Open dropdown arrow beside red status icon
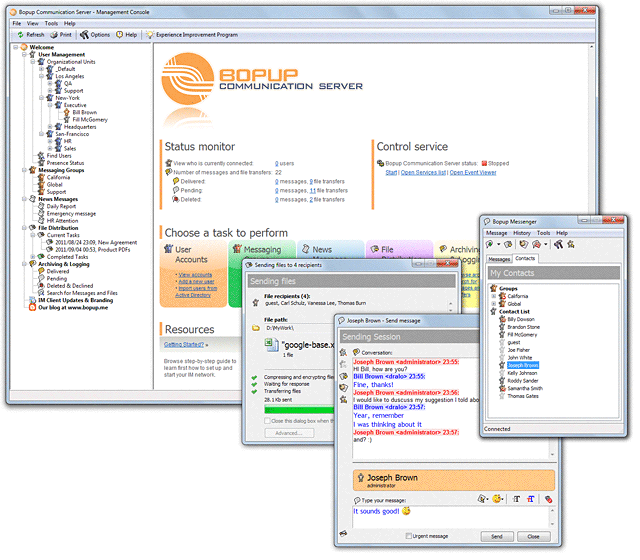The width and height of the screenshot is (640, 560). click(x=546, y=245)
